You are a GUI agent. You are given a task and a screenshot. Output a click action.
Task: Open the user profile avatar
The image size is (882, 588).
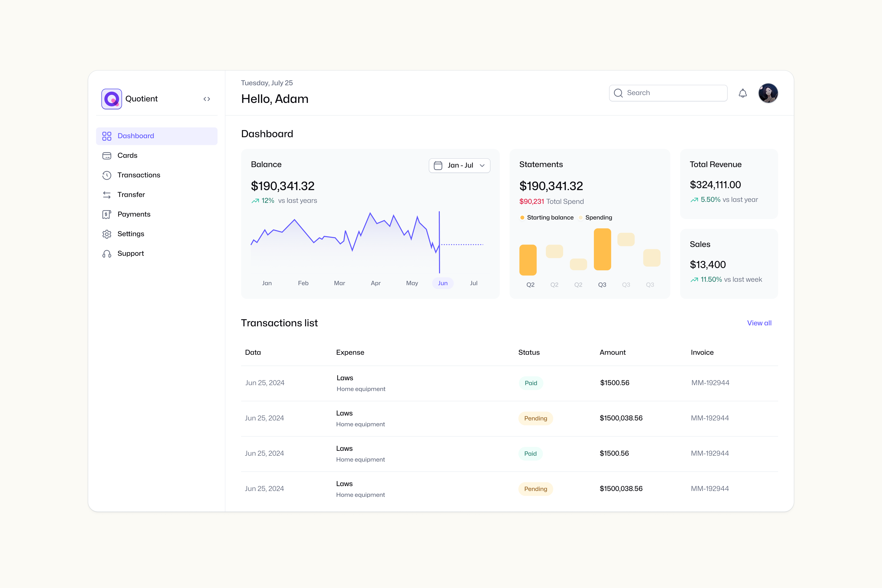[768, 93]
